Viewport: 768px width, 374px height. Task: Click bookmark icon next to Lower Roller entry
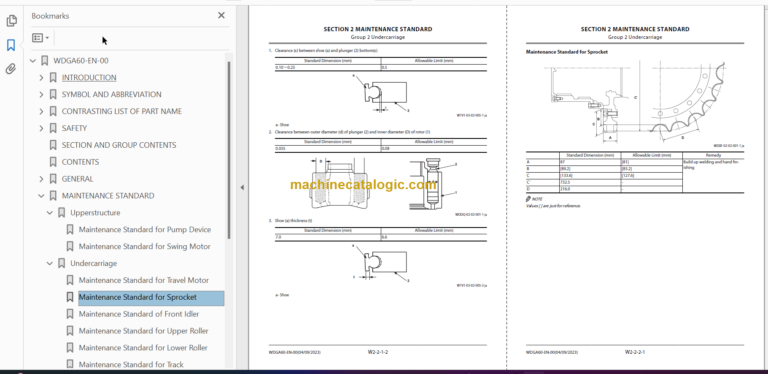click(70, 348)
